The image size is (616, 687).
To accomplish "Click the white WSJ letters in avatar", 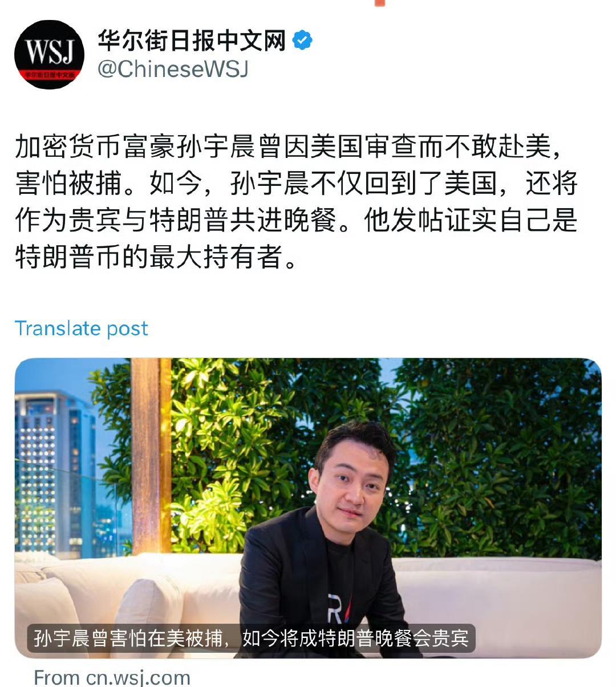I will [49, 53].
